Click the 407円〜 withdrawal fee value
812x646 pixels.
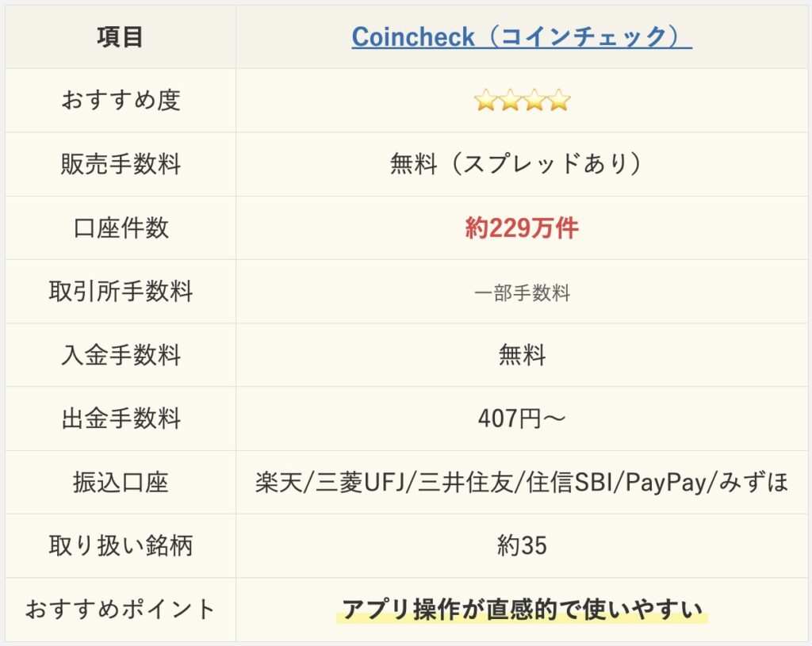(x=522, y=419)
